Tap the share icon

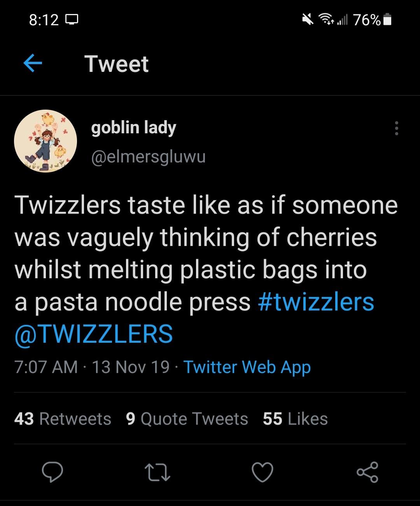pyautogui.click(x=367, y=472)
